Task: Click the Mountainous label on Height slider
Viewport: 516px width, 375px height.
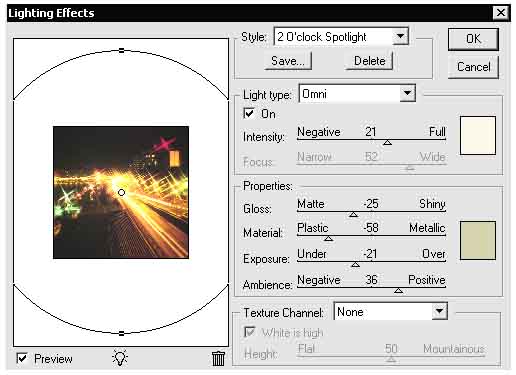Action: [x=454, y=349]
